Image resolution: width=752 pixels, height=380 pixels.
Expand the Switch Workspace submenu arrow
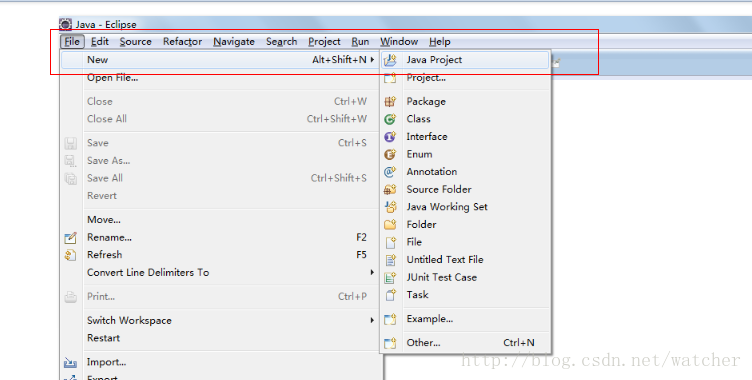(x=372, y=321)
